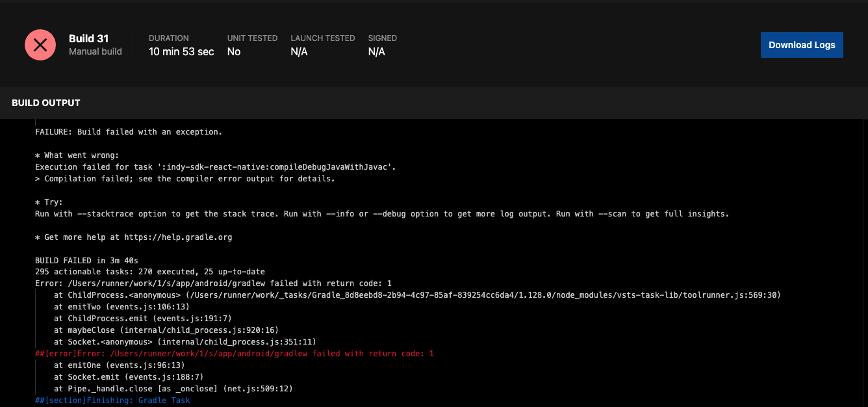Click the duration value 10 min 53 sec
This screenshot has width=868, height=407.
181,51
